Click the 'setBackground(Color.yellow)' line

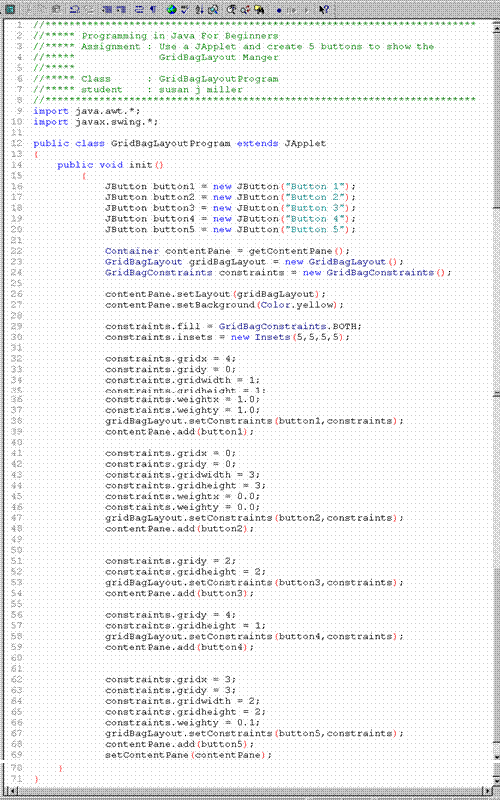coord(224,305)
